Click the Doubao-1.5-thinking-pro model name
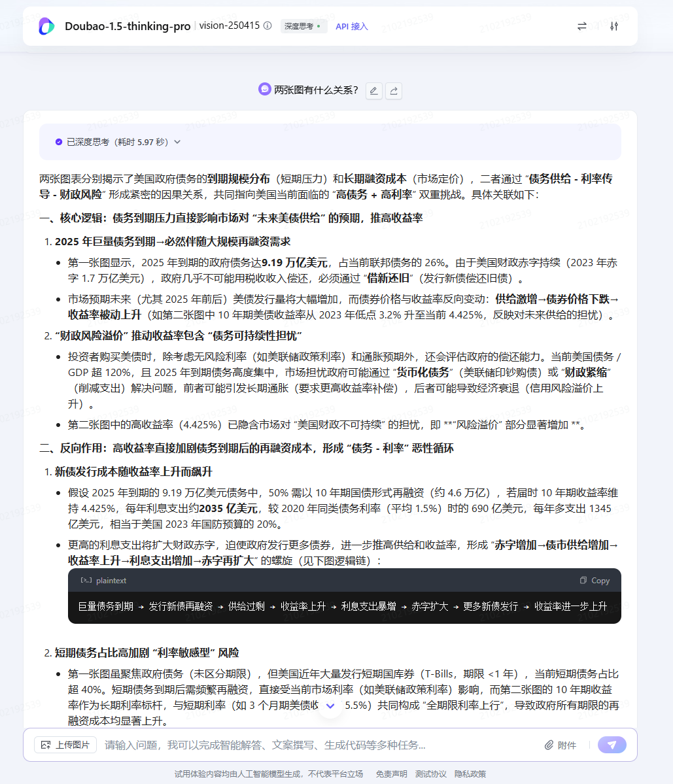Image resolution: width=673 pixels, height=784 pixels. point(128,26)
